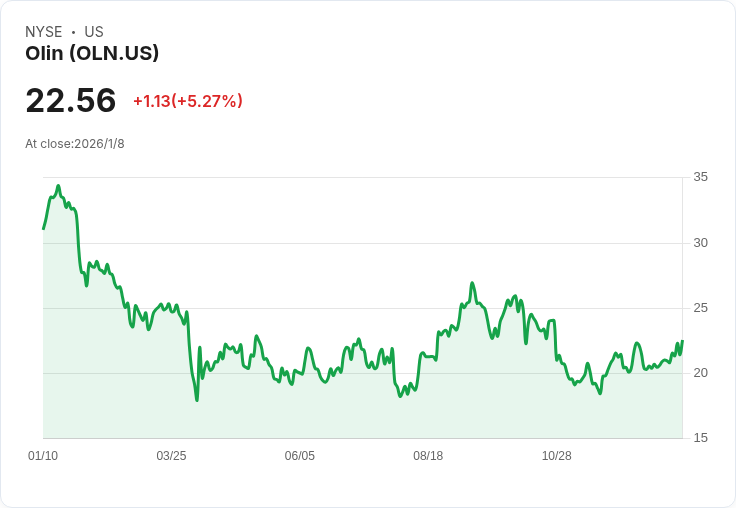Click the highest peak of the price line
Screen dimensions: 736x508
tap(58, 186)
